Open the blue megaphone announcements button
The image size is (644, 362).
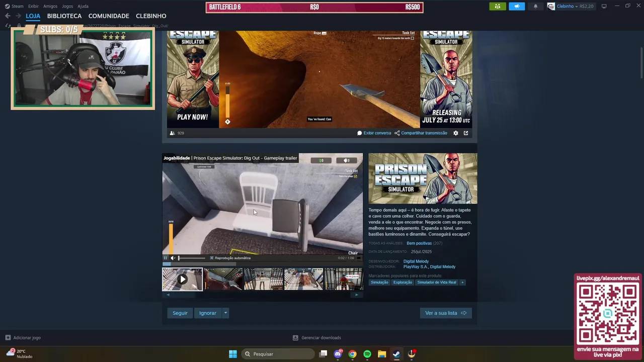coord(517,6)
